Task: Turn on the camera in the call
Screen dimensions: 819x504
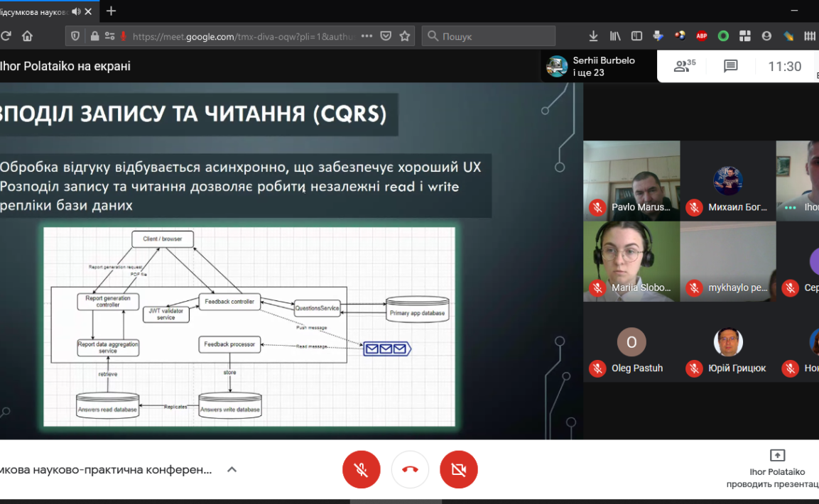Action: [x=458, y=469]
